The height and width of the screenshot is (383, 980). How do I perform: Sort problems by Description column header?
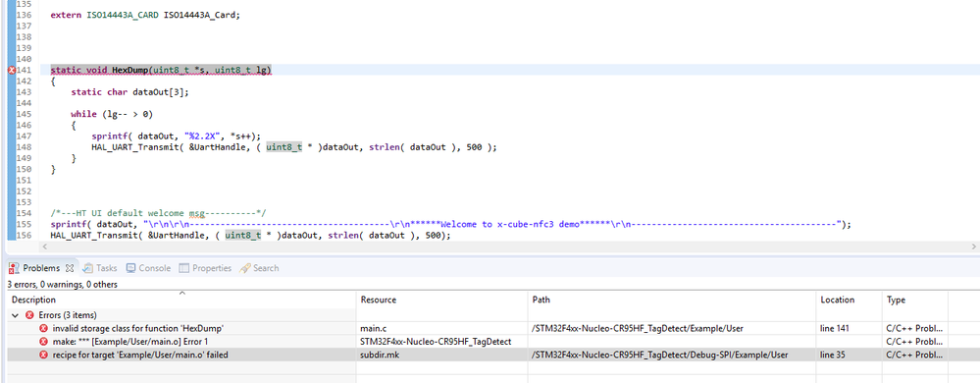[x=181, y=300]
